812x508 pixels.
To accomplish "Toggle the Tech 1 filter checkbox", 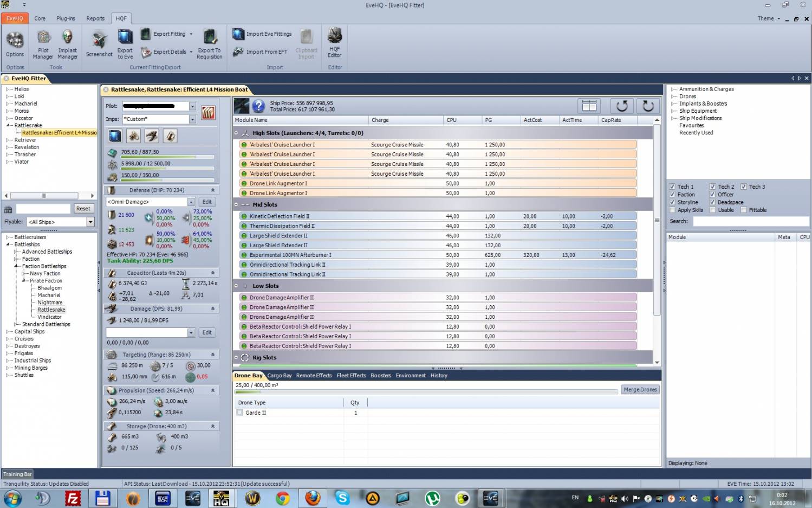I will tap(672, 187).
